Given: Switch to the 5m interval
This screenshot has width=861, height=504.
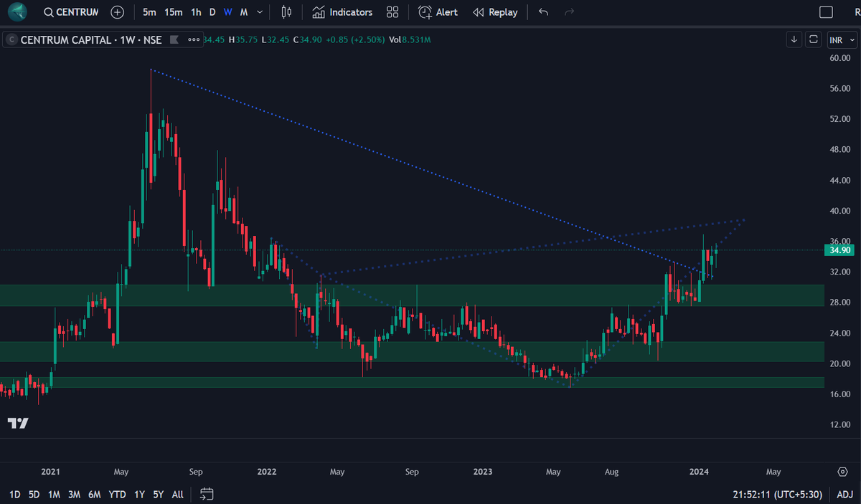Looking at the screenshot, I should click(149, 12).
